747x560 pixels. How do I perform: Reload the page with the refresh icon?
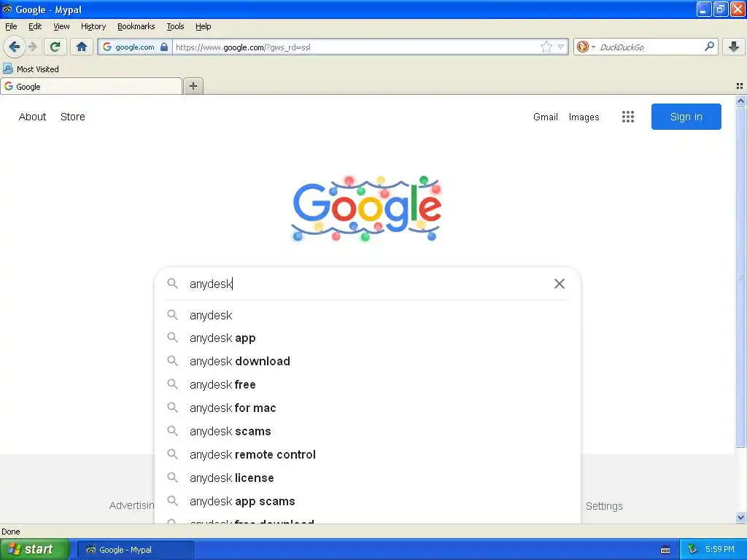pyautogui.click(x=55, y=47)
